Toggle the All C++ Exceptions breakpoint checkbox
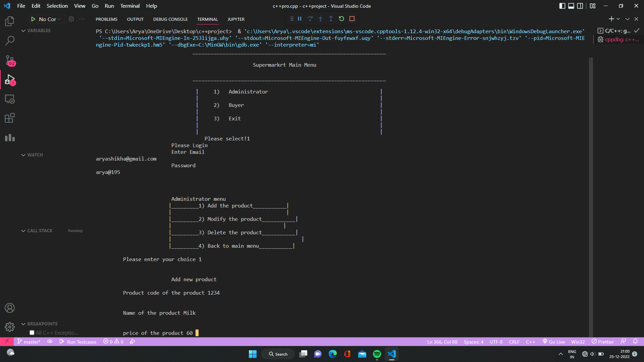Screen dimensions: 644x362 [32, 332]
